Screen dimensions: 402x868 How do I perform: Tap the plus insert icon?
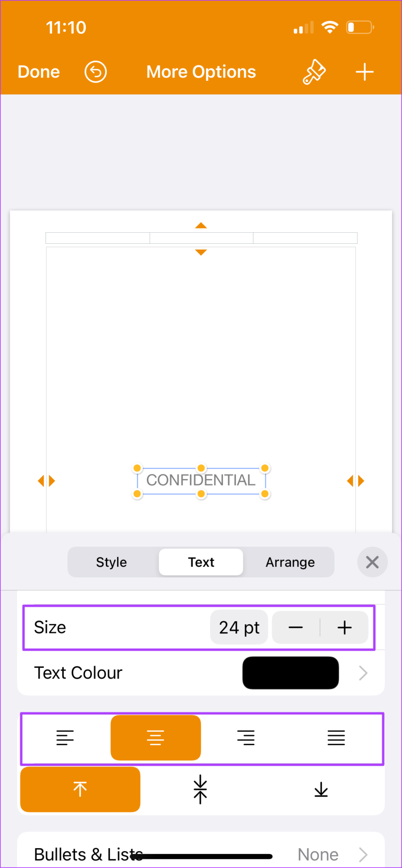click(x=364, y=72)
